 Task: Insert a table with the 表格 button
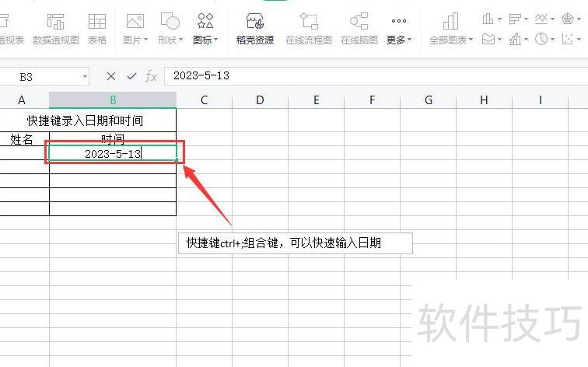coord(96,29)
